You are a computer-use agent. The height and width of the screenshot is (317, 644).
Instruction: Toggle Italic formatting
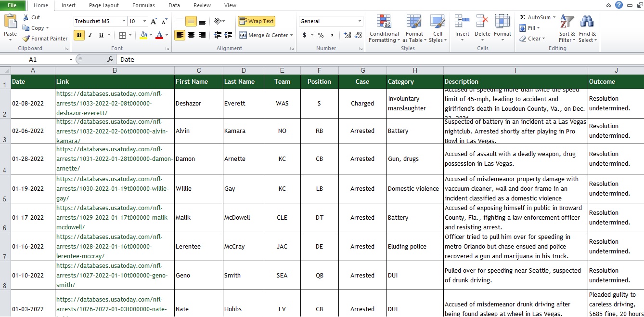coord(90,35)
